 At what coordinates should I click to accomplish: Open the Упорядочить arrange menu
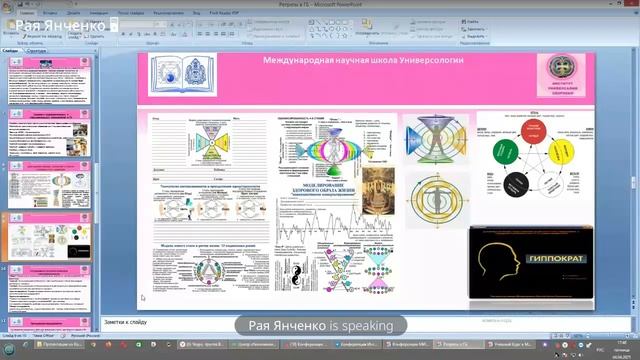coord(367,29)
